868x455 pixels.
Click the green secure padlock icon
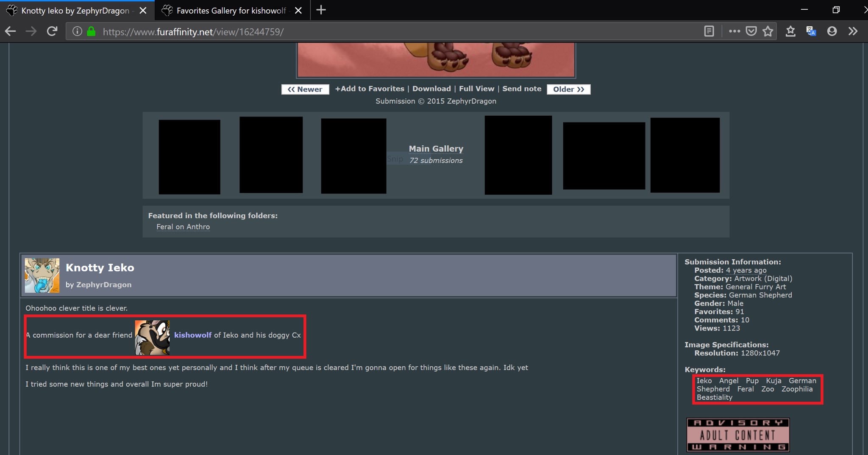[91, 31]
